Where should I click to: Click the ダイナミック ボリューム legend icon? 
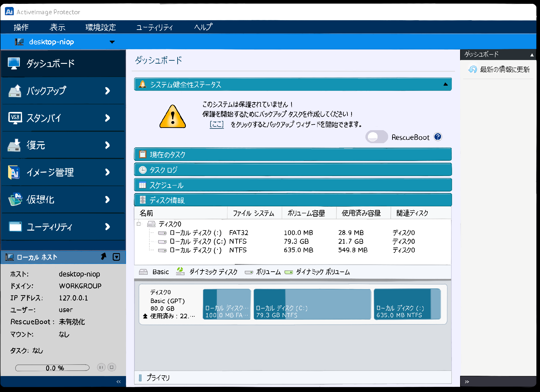tap(289, 272)
